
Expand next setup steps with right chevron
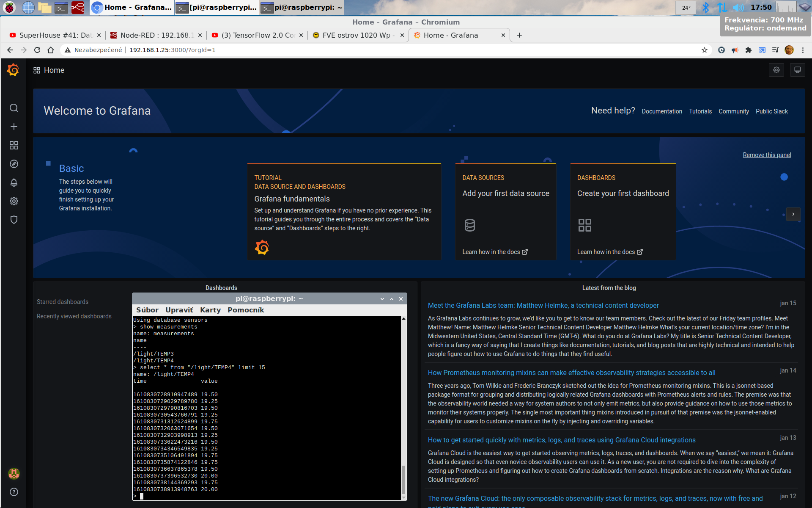click(793, 214)
